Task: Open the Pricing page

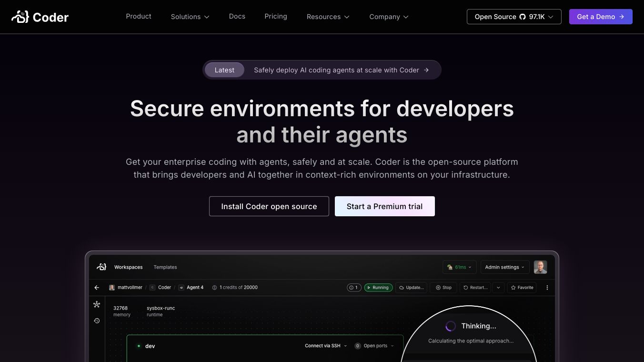Action: pyautogui.click(x=276, y=16)
